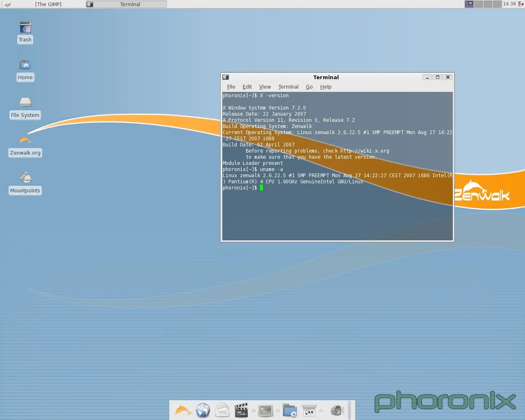Image resolution: width=525 pixels, height=420 pixels.
Task: Click the speaker volume icon in the bottom panel
Action: [x=337, y=410]
